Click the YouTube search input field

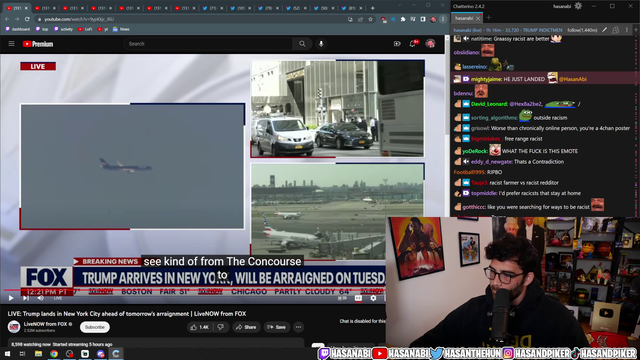coord(208,44)
